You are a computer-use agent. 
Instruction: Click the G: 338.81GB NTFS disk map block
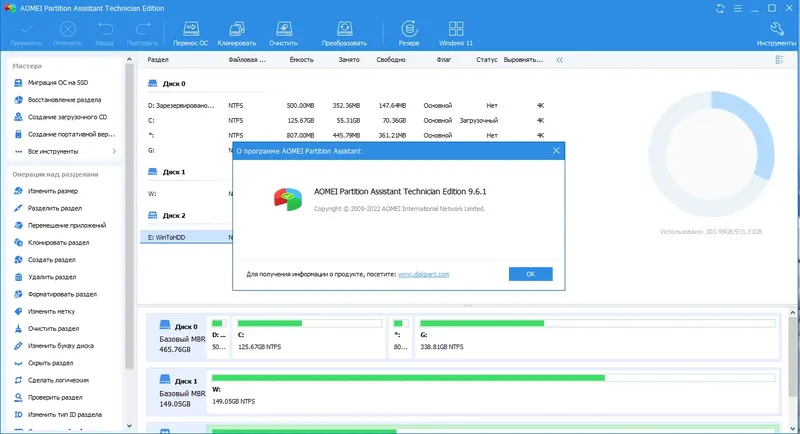click(x=597, y=336)
